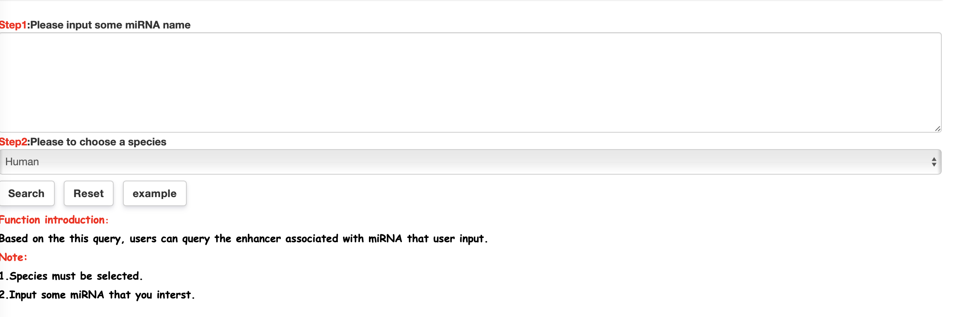The width and height of the screenshot is (980, 317).
Task: Click the sentence describing enhancer query function
Action: click(x=243, y=239)
